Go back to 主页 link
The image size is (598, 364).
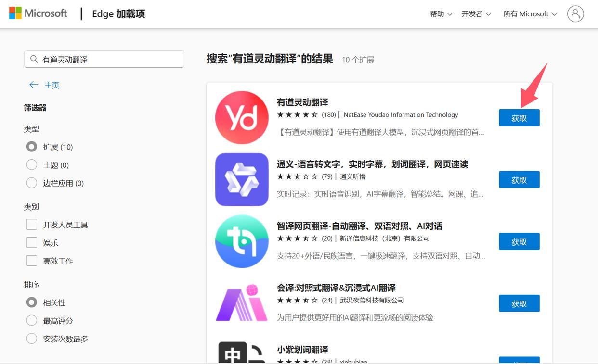coord(52,85)
